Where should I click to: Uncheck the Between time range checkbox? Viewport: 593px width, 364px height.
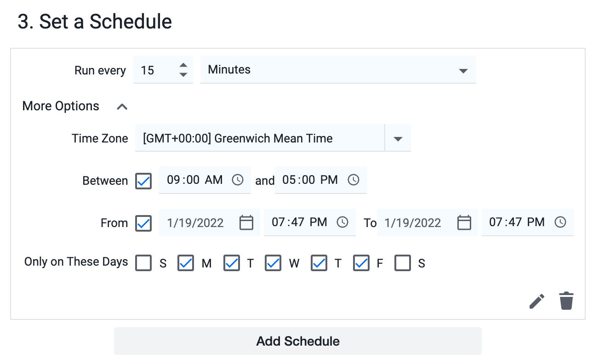pos(143,181)
